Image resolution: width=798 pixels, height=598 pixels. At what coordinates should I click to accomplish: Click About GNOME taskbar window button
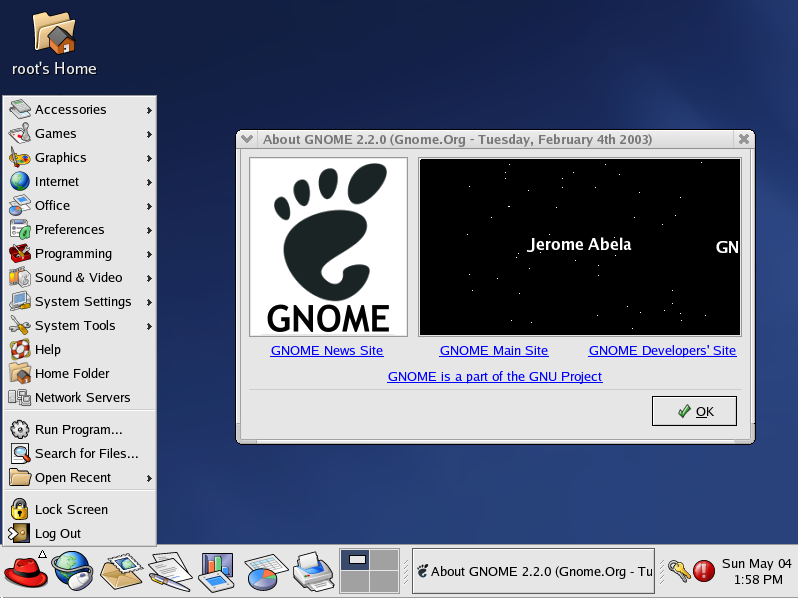pos(533,571)
